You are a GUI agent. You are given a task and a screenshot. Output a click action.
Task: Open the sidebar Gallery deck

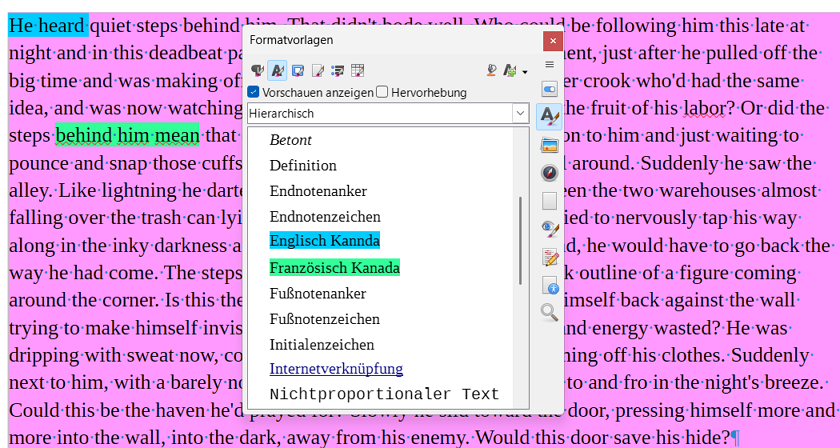pyautogui.click(x=549, y=145)
